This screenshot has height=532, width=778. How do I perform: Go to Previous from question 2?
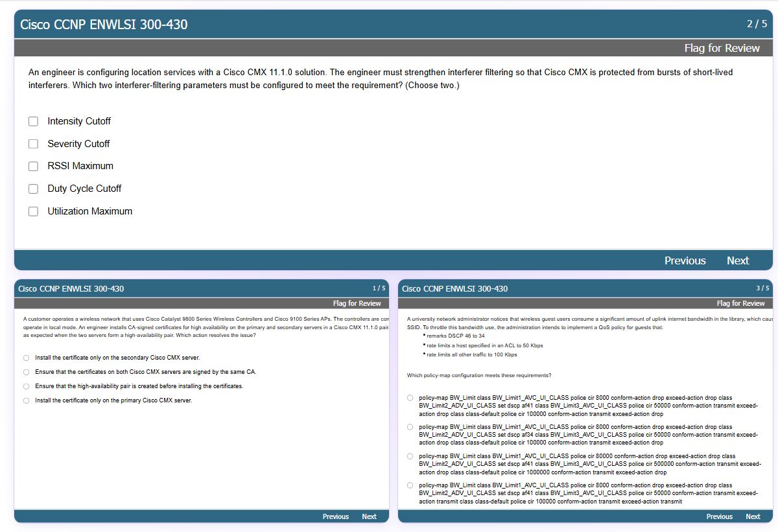coord(685,260)
